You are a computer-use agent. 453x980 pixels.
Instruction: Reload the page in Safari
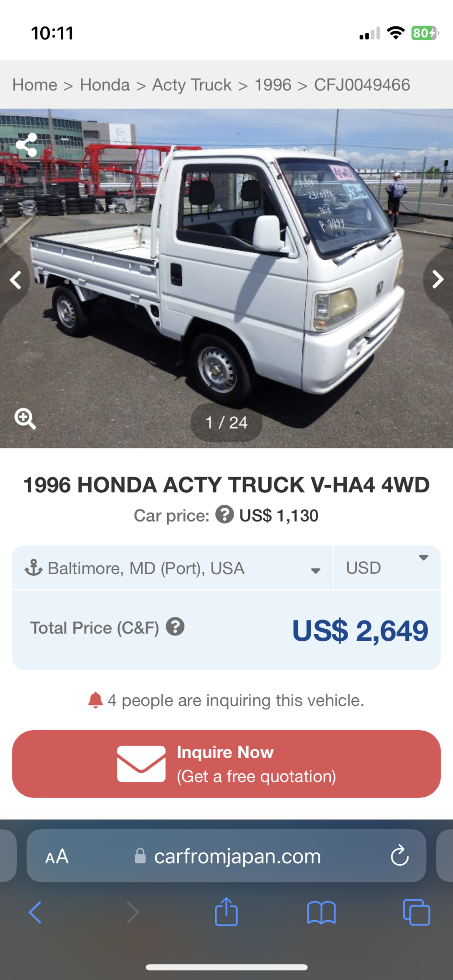[399, 856]
